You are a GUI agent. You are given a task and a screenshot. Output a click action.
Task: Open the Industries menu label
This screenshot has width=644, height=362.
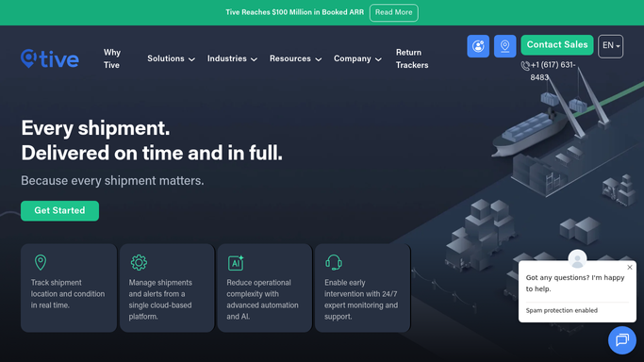click(x=226, y=58)
